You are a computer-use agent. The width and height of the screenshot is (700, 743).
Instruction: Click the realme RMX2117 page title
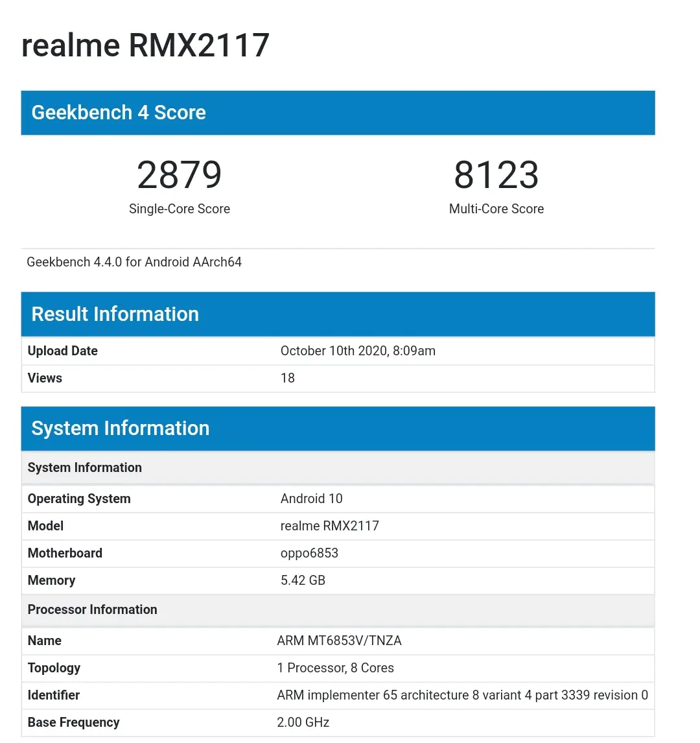tap(145, 45)
